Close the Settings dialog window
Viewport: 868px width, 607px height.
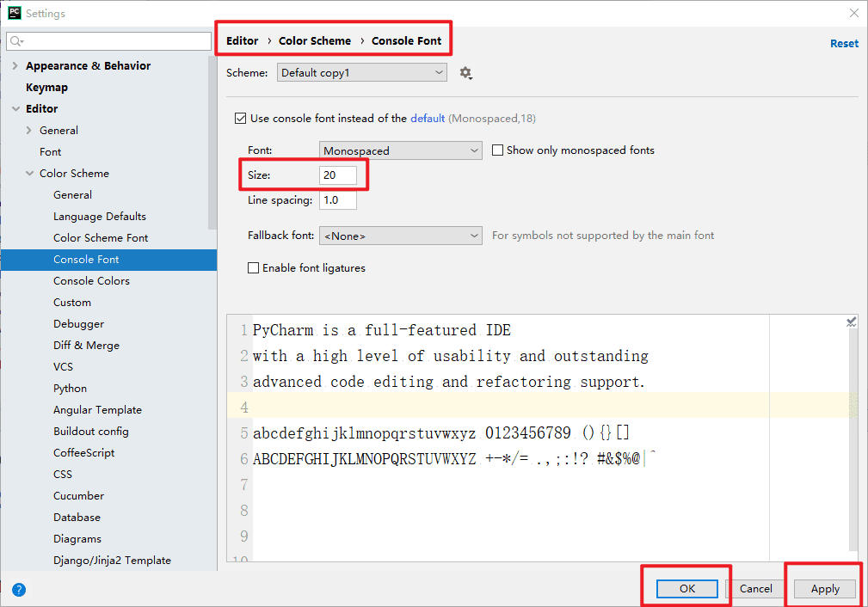pos(854,13)
